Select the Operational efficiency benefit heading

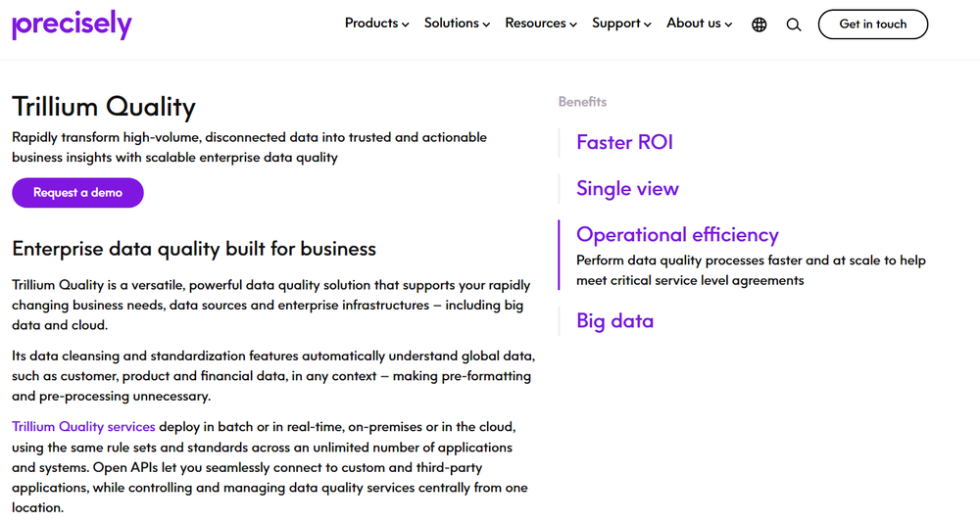(x=677, y=235)
